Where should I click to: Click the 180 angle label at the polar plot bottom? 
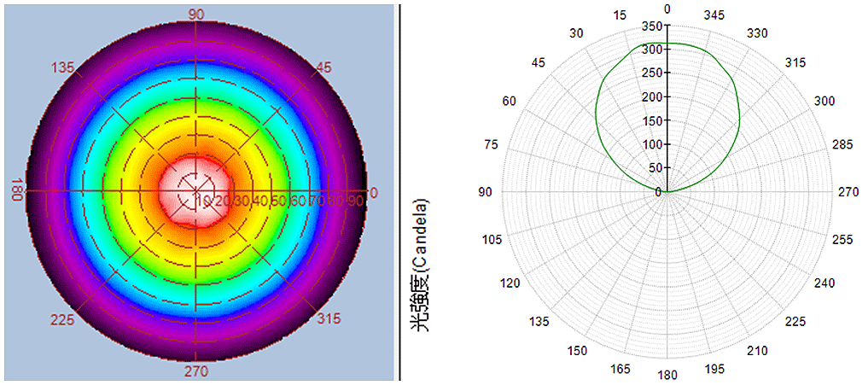pyautogui.click(x=667, y=375)
